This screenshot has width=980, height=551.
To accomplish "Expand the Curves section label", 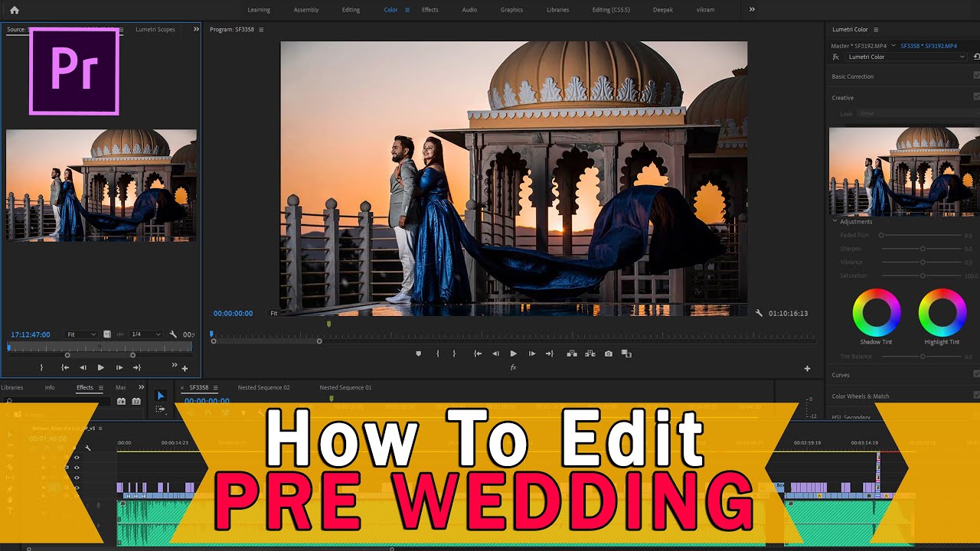I will click(x=841, y=375).
